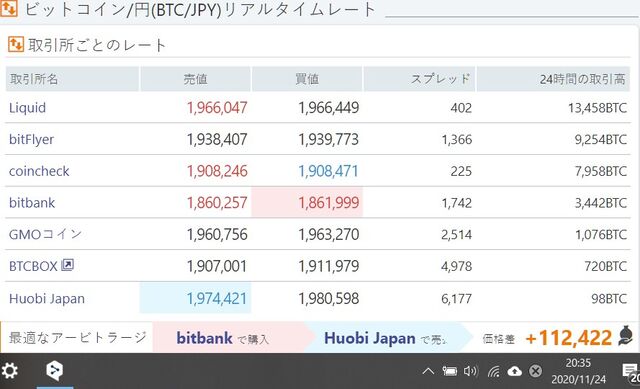
Task: Click the circled X tray icon
Action: pyautogui.click(x=536, y=371)
